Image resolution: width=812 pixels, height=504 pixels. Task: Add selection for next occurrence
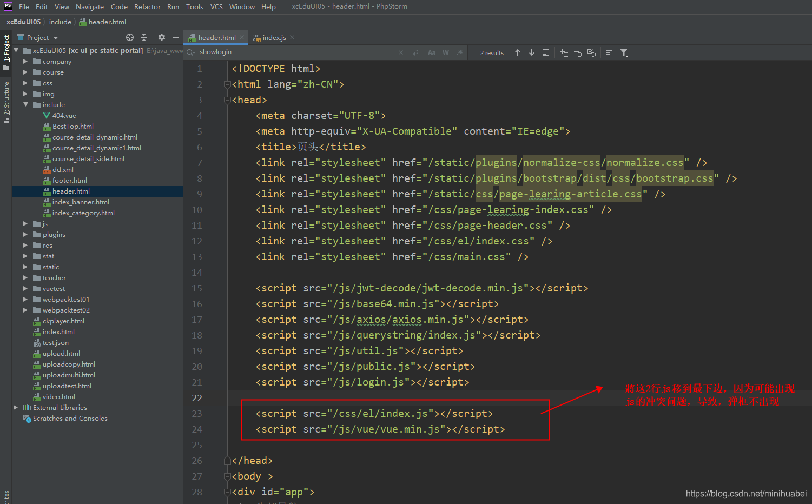564,52
